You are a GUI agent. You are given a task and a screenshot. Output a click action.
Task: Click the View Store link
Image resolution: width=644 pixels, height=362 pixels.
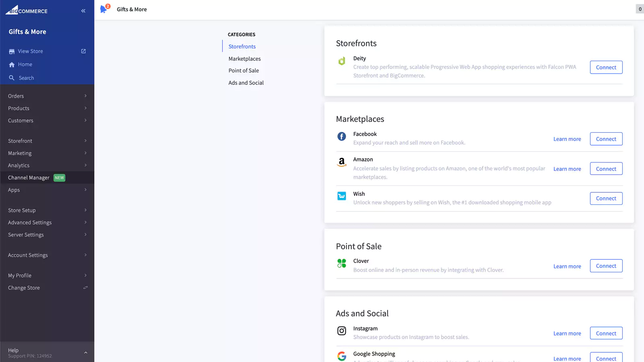30,51
